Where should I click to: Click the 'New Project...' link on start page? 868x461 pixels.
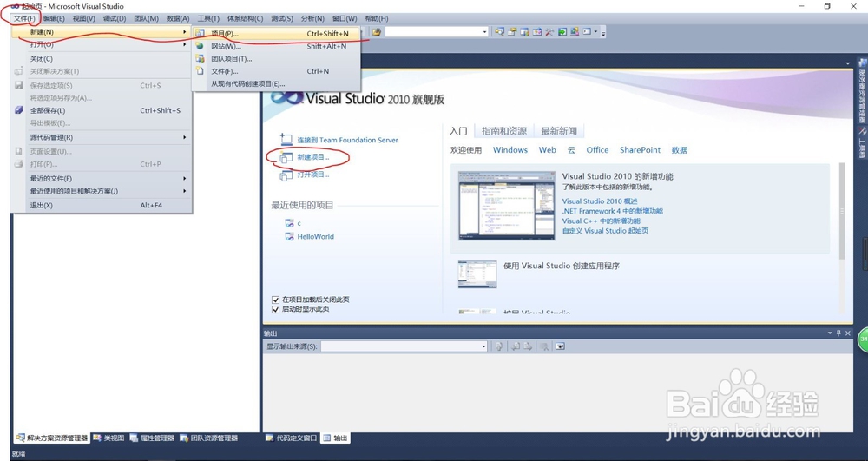[313, 157]
